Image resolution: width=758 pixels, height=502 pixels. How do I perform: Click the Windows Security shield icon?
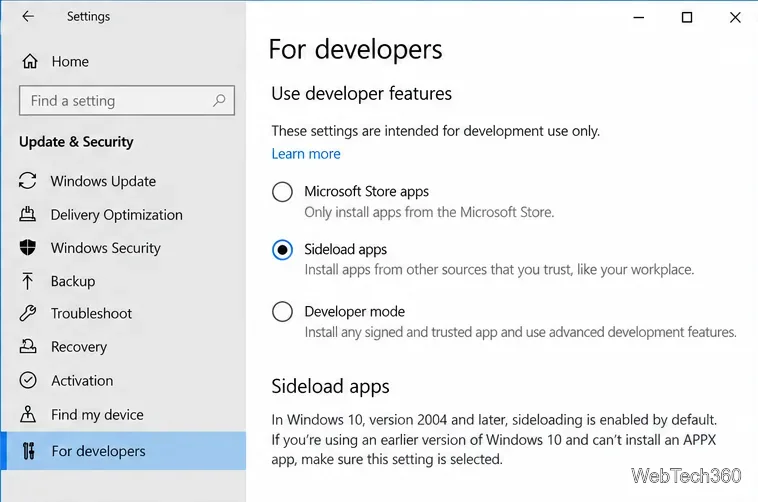coord(28,247)
